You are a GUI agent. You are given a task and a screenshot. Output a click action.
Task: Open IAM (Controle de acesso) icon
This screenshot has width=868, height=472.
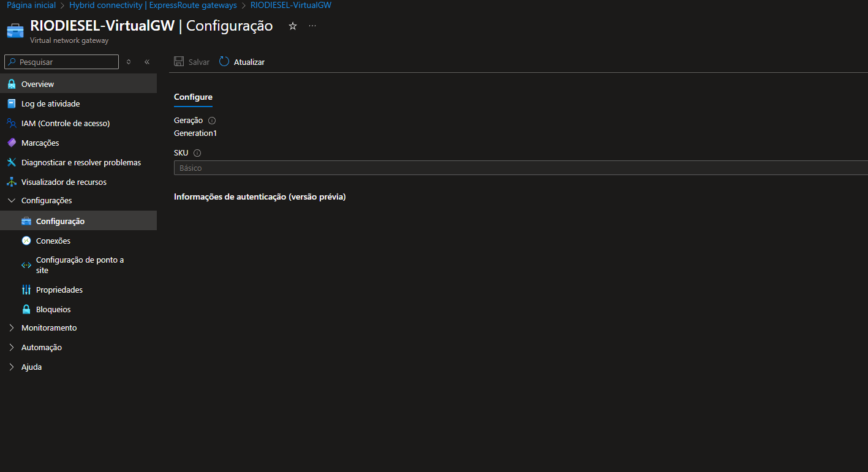(13, 122)
